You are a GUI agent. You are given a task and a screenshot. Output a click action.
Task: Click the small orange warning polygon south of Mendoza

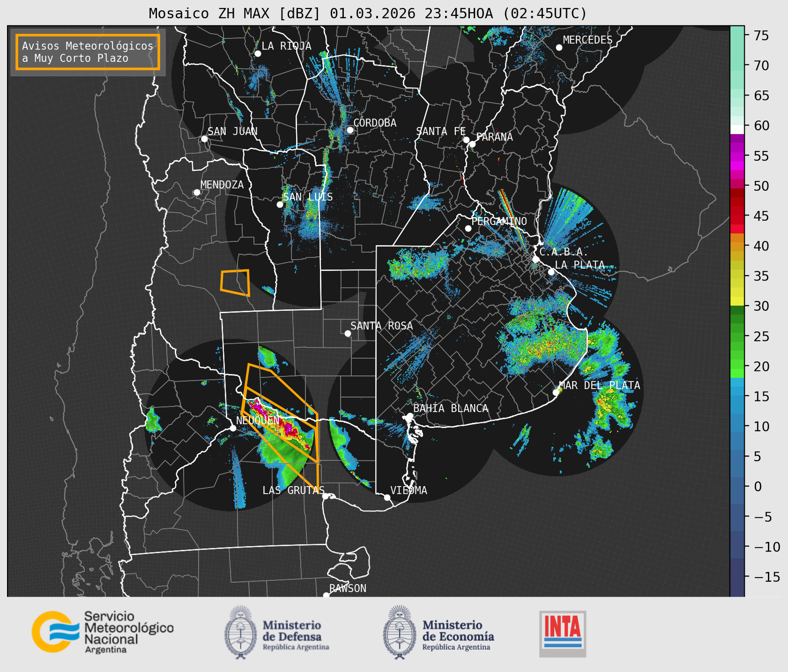click(235, 283)
